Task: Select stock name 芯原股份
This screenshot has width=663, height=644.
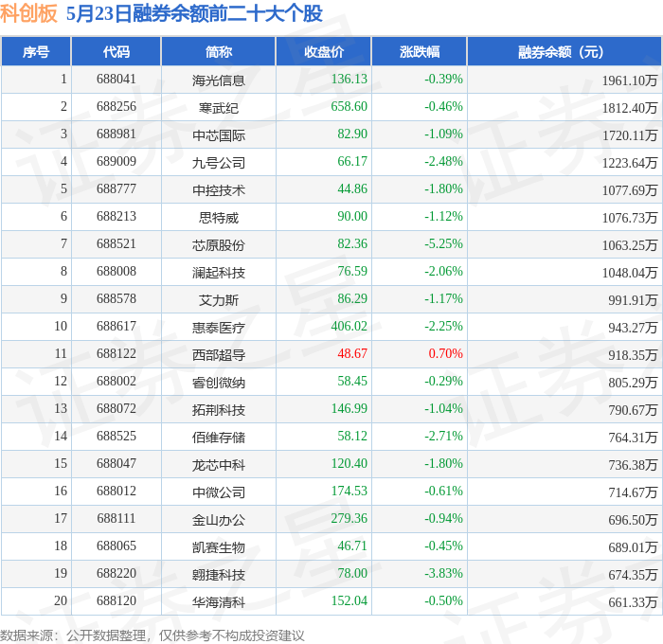Action: pyautogui.click(x=219, y=245)
